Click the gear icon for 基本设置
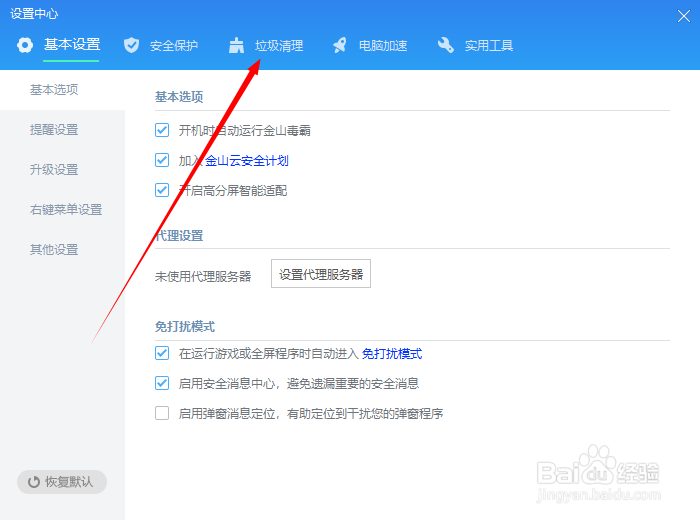This screenshot has width=700, height=520. coord(25,45)
